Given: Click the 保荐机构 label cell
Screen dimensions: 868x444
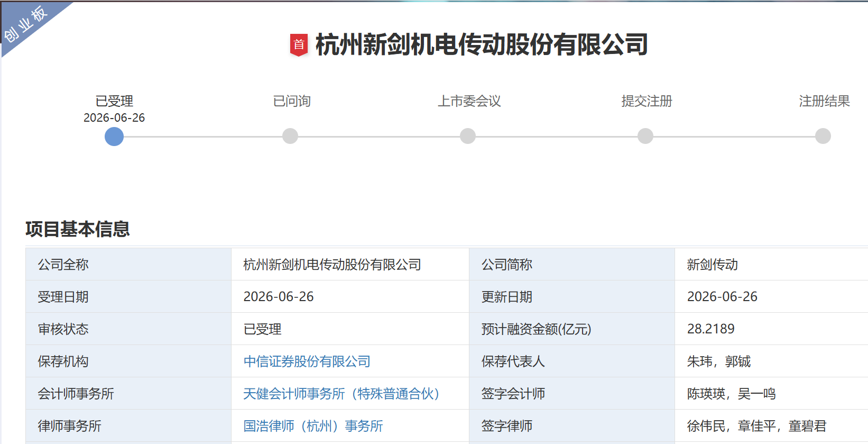Looking at the screenshot, I should click(x=128, y=361).
